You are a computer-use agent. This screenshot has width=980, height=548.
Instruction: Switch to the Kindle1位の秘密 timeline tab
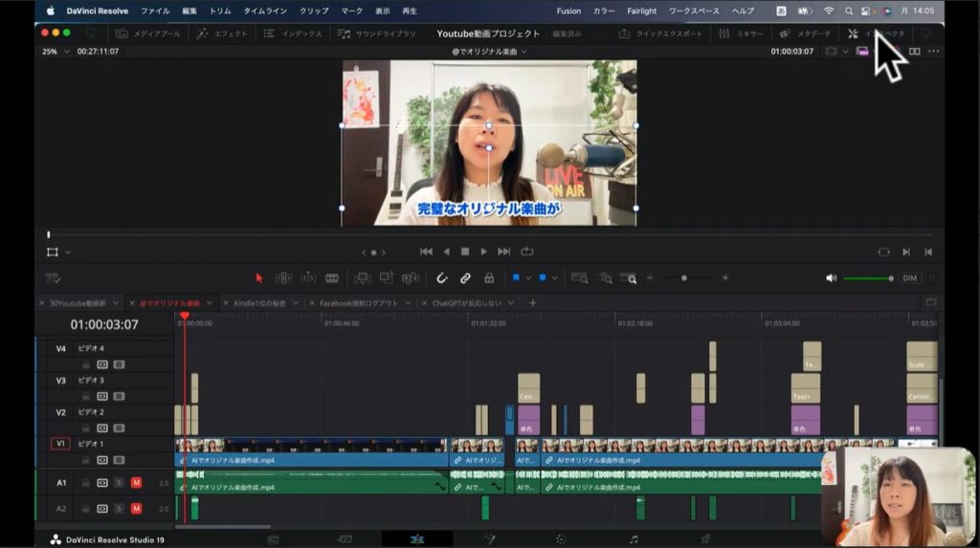(x=259, y=303)
